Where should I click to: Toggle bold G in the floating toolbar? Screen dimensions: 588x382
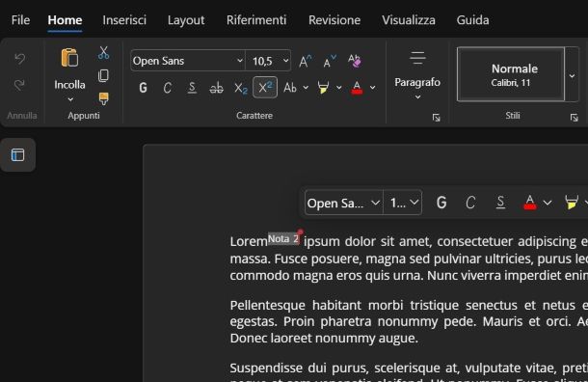click(x=441, y=203)
